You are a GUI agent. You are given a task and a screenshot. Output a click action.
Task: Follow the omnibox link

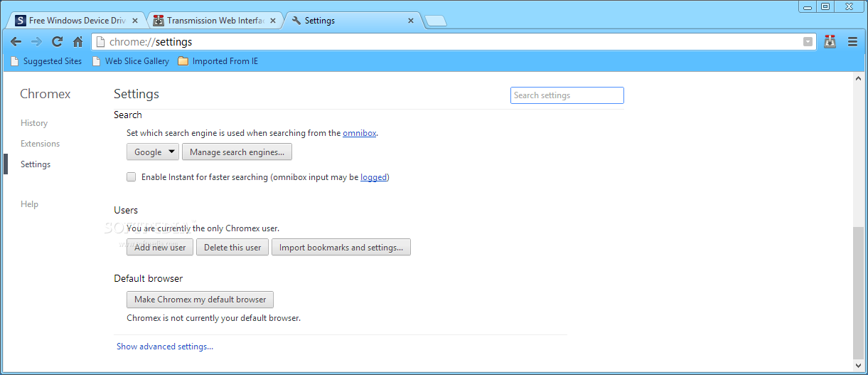(x=359, y=133)
